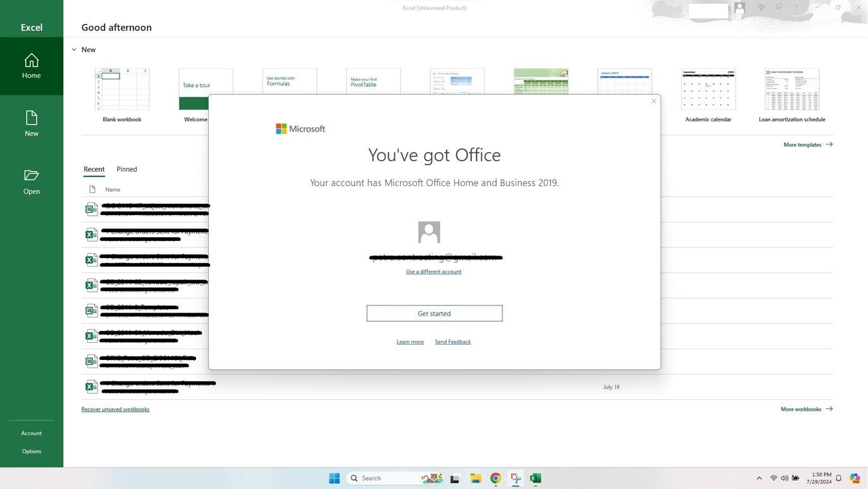Click the Name column header
This screenshot has width=868, height=489.
113,190
